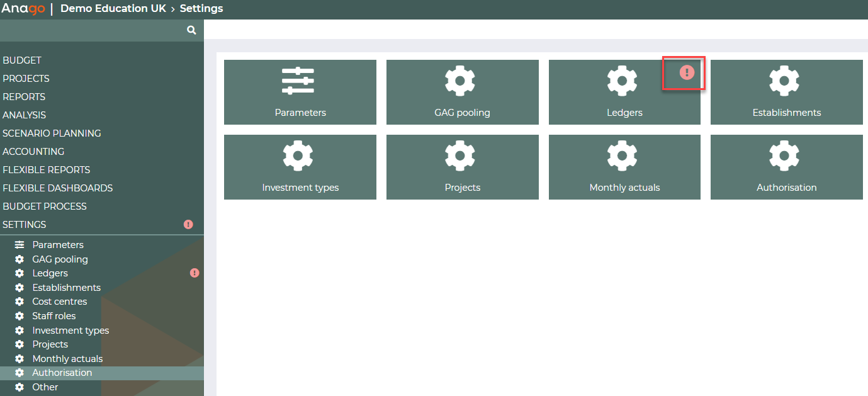Image resolution: width=868 pixels, height=396 pixels.
Task: Click the warning icon beside sidebar Ledgers
Action: click(194, 273)
